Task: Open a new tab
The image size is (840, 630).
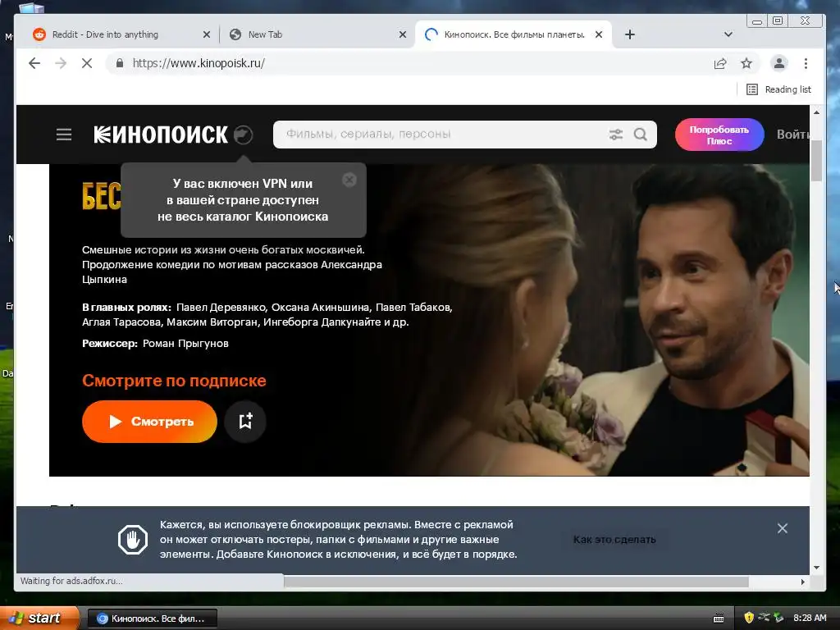Action: click(630, 34)
